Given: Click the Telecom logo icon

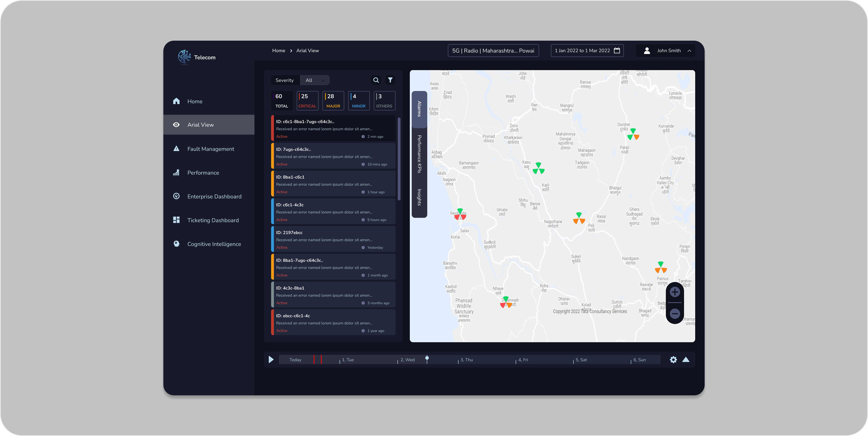Looking at the screenshot, I should [x=184, y=57].
